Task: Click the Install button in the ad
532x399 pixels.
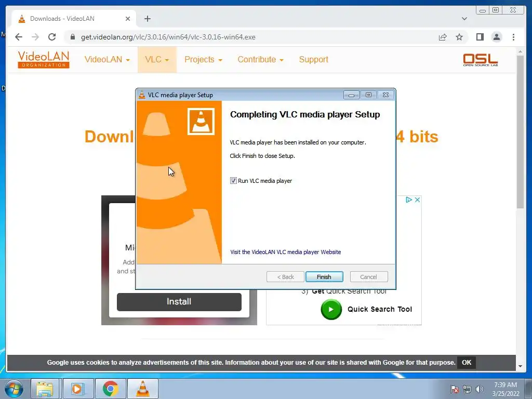Action: click(x=179, y=302)
